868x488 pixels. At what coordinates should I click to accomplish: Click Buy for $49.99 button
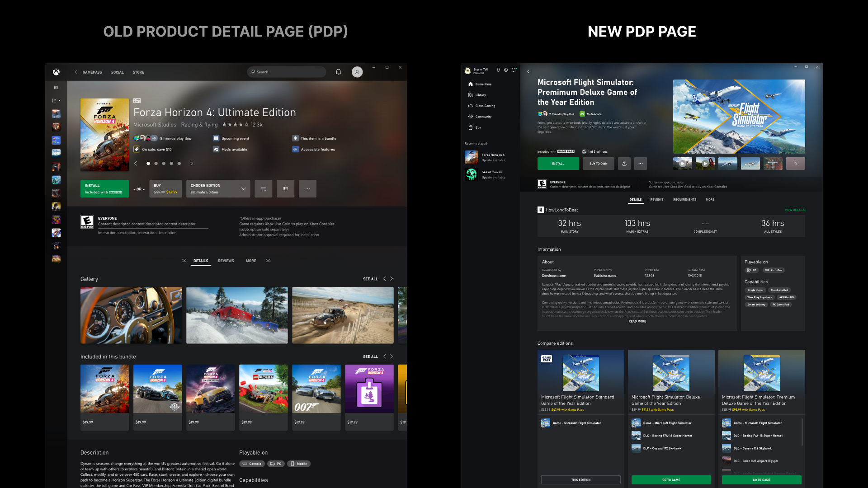[x=165, y=189]
